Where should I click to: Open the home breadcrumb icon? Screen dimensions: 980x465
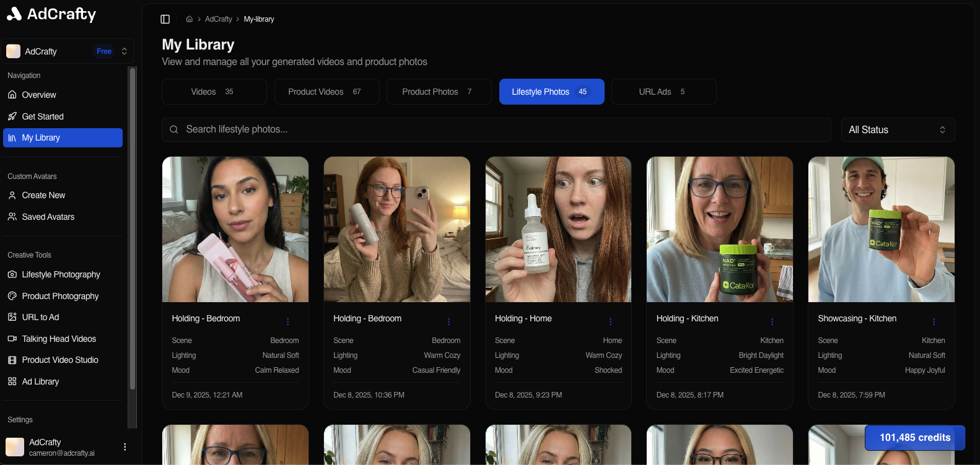[x=190, y=19]
